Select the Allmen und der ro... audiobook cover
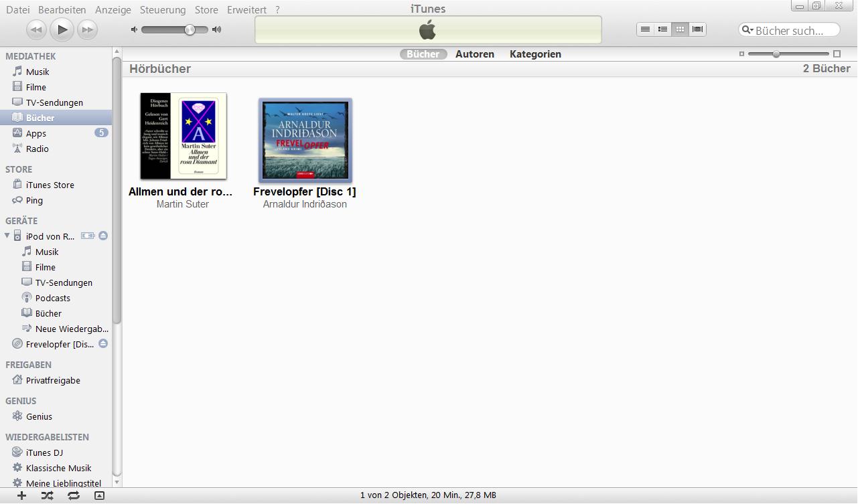This screenshot has width=858, height=504. point(183,136)
